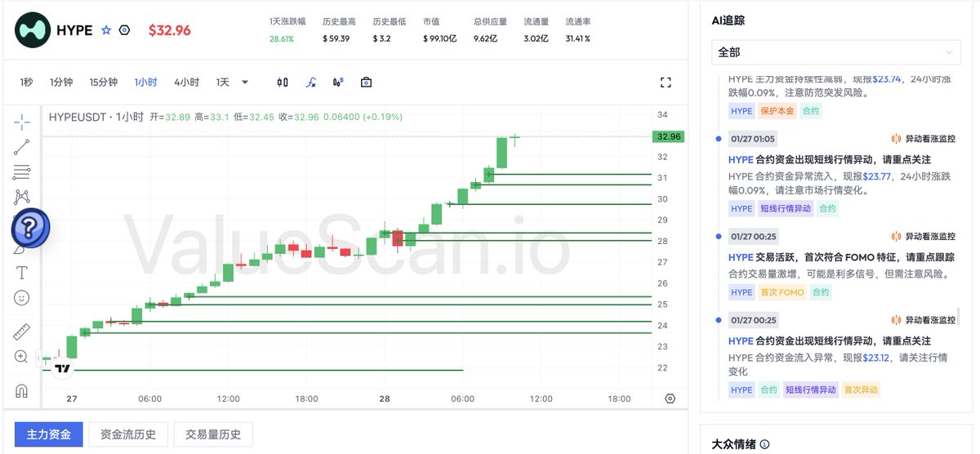Screen dimensions: 980x454
Task: Take a chart snapshot with camera icon
Action: click(x=366, y=82)
